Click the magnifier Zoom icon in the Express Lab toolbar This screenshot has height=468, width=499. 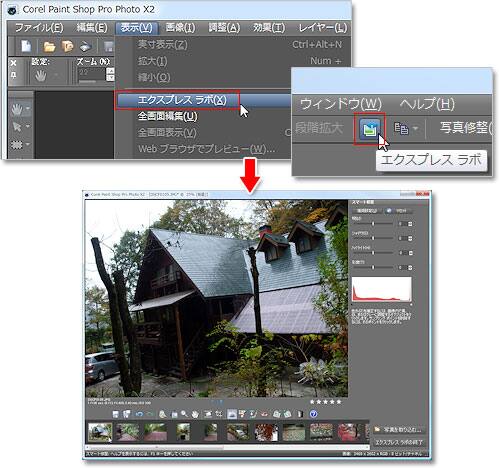pos(184,414)
